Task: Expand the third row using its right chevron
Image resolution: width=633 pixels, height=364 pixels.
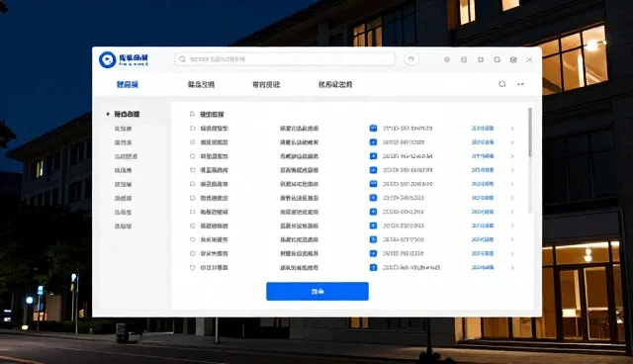Action: click(x=512, y=156)
